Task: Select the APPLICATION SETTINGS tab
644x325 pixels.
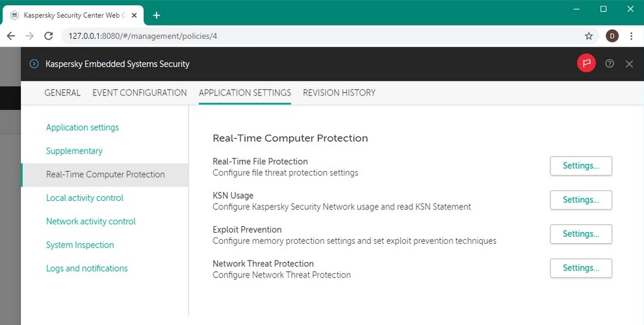Action: [245, 92]
